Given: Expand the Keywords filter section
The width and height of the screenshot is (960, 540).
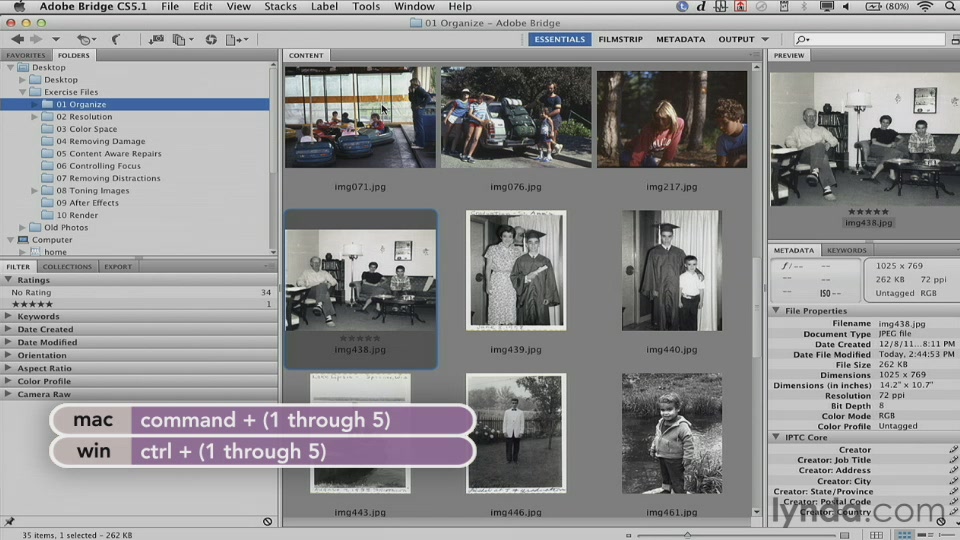Looking at the screenshot, I should point(9,317).
